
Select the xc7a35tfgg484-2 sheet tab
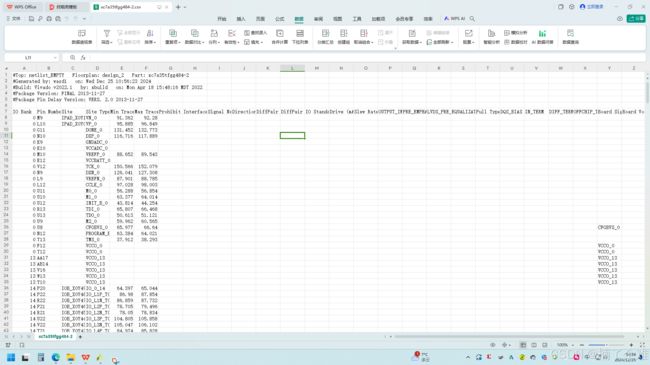[x=55, y=337]
